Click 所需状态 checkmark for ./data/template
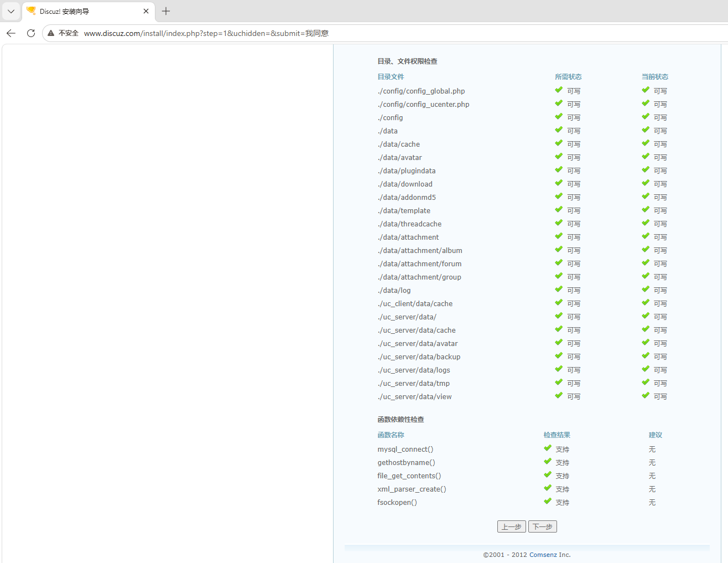Image resolution: width=728 pixels, height=563 pixels. click(x=559, y=210)
